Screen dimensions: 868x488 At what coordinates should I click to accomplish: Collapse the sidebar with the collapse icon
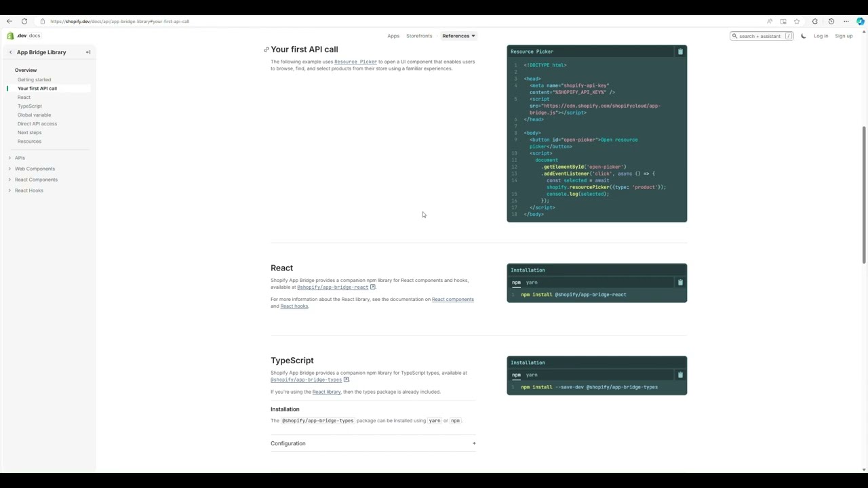tap(88, 52)
